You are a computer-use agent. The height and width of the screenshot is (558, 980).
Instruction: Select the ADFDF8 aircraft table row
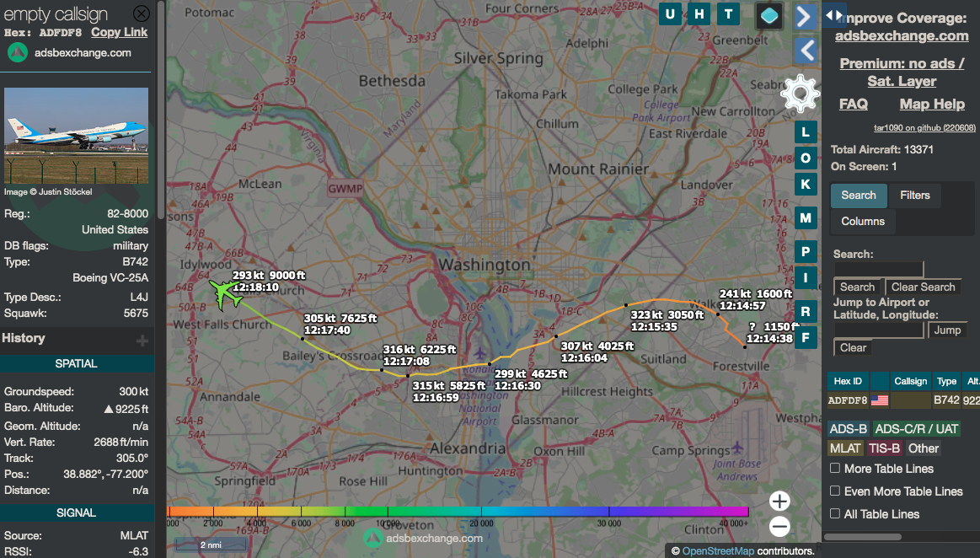903,400
